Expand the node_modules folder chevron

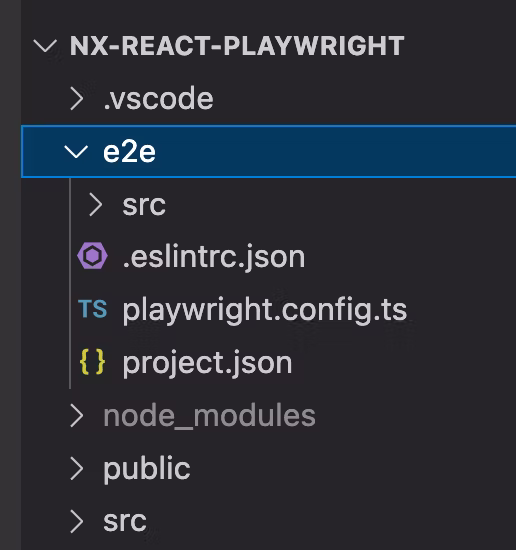[x=77, y=415]
